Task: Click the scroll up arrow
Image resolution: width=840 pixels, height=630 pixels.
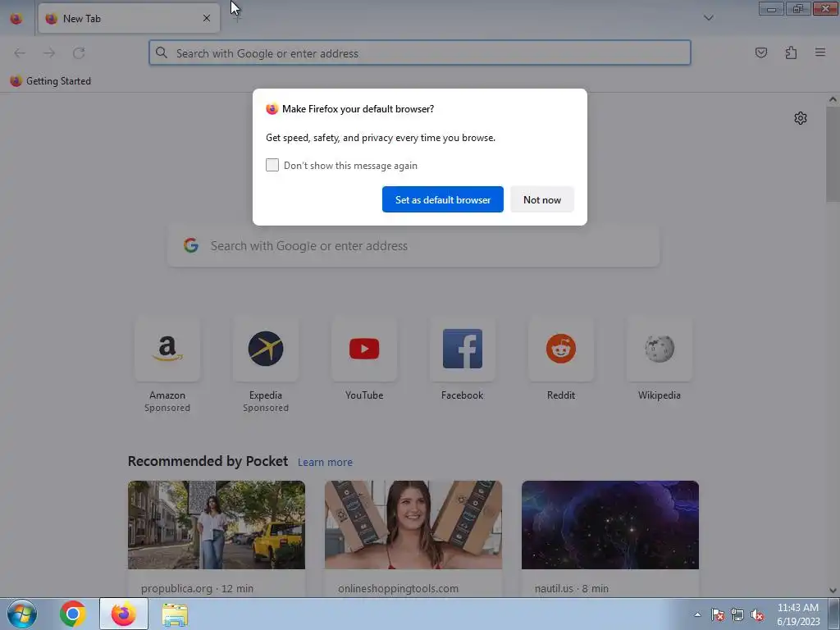Action: [x=833, y=99]
